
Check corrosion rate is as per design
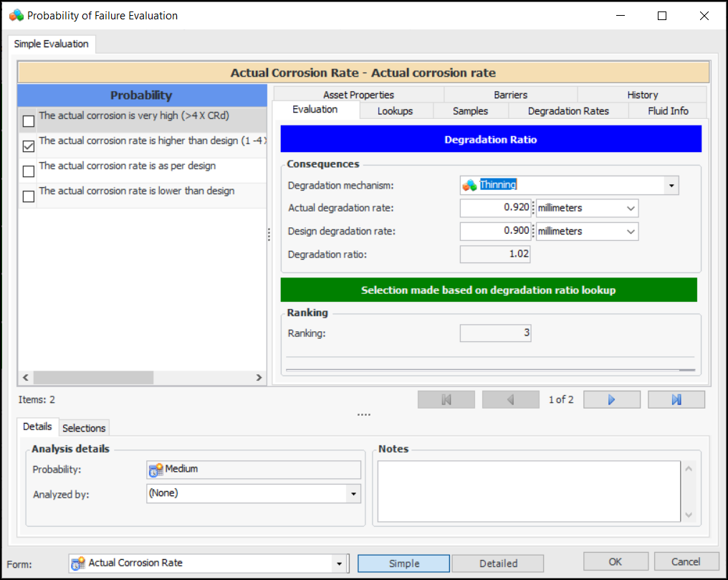(x=29, y=171)
